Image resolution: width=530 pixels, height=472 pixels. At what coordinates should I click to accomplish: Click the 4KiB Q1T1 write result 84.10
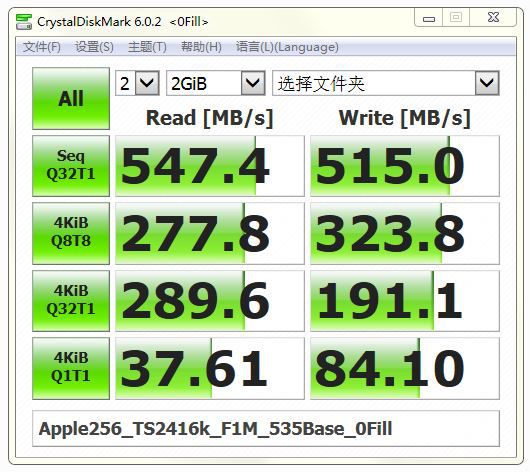coord(405,368)
